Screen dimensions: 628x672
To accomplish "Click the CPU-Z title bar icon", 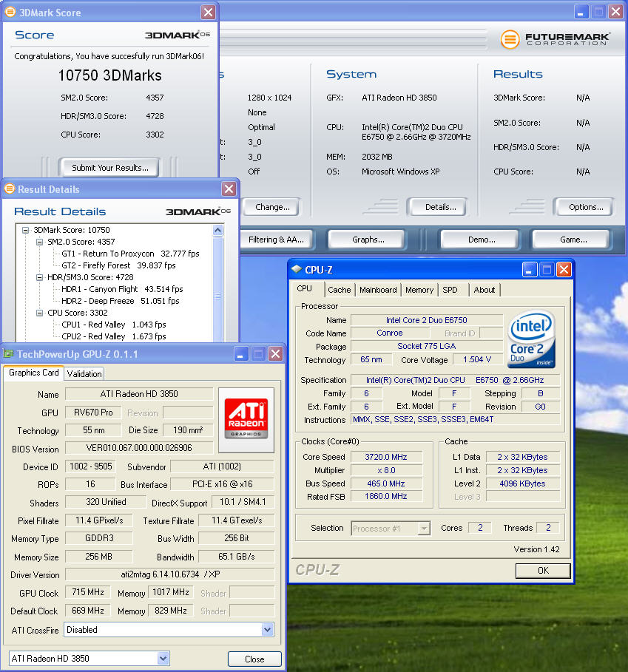I will click(x=297, y=270).
